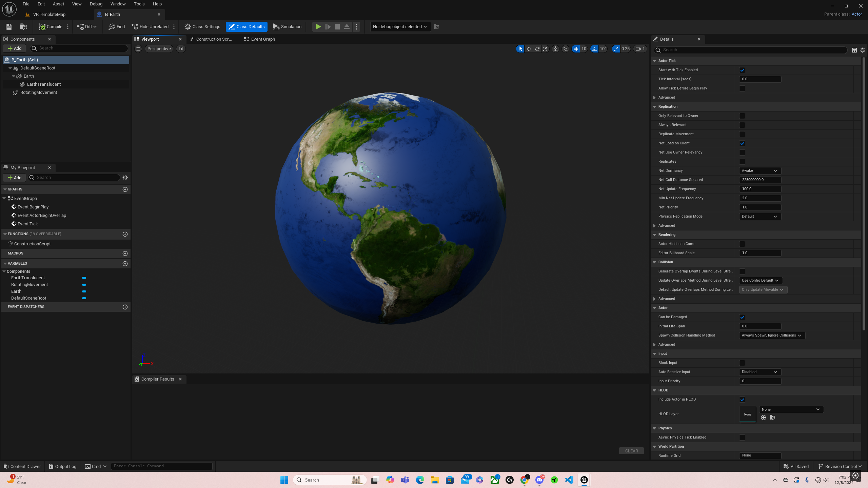Open Auto Receive Input dropdown

(x=760, y=372)
